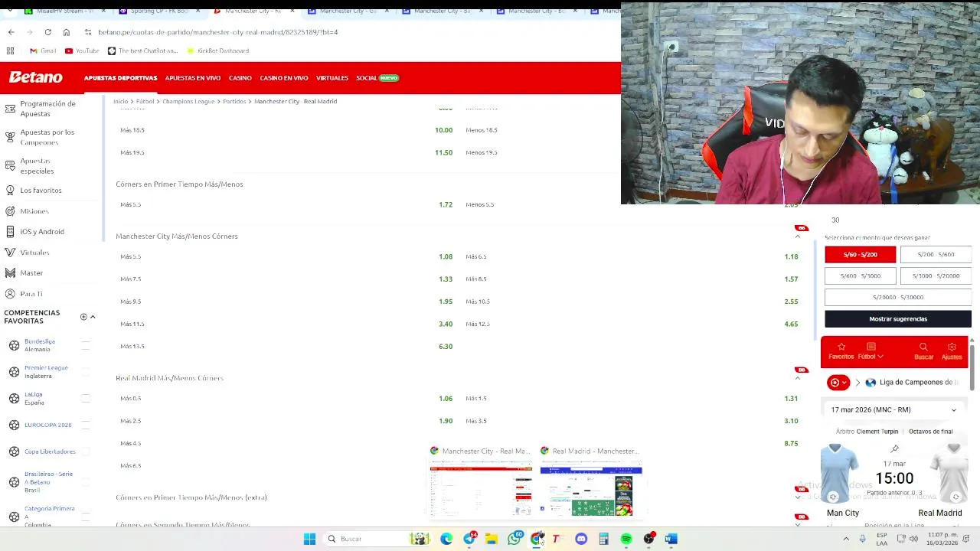Select S/60 - S/200 win amount
Viewport: 980px width, 551px height.
[x=860, y=254]
